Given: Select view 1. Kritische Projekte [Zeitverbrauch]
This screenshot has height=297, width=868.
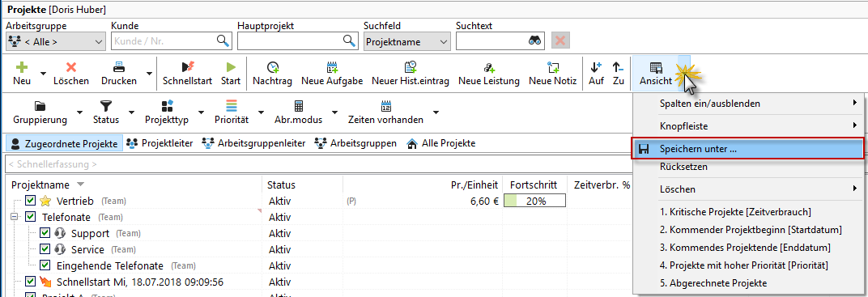Looking at the screenshot, I should click(x=748, y=212).
